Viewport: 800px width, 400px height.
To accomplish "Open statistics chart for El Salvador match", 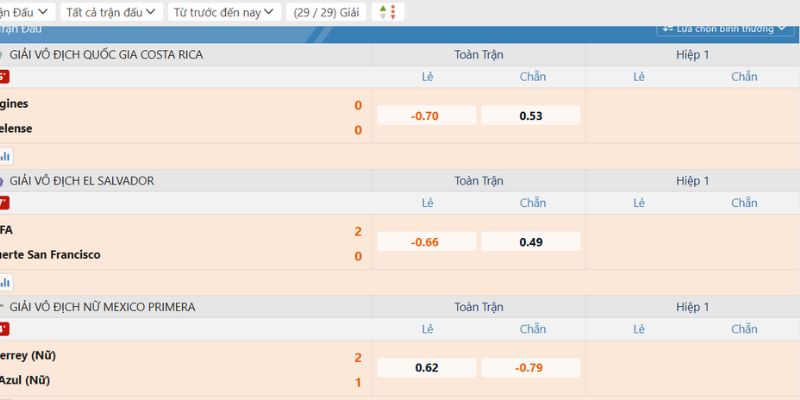I will (5, 282).
